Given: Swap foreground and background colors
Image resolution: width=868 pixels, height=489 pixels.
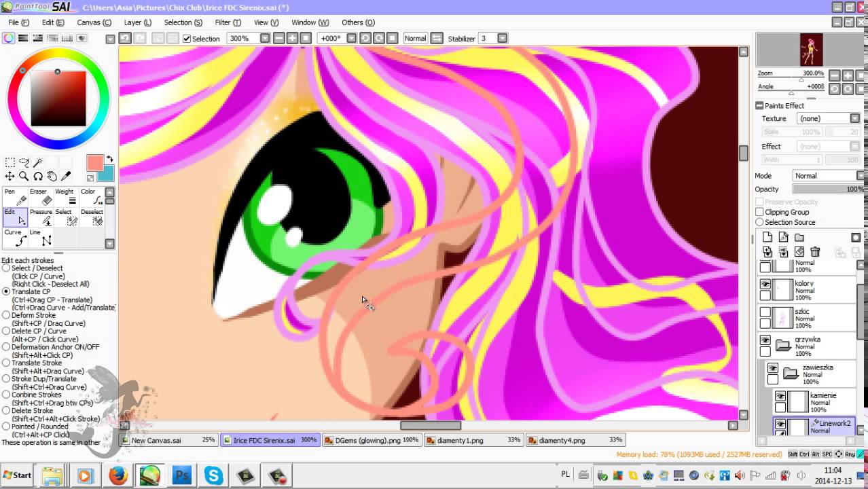Looking at the screenshot, I should pos(109,159).
